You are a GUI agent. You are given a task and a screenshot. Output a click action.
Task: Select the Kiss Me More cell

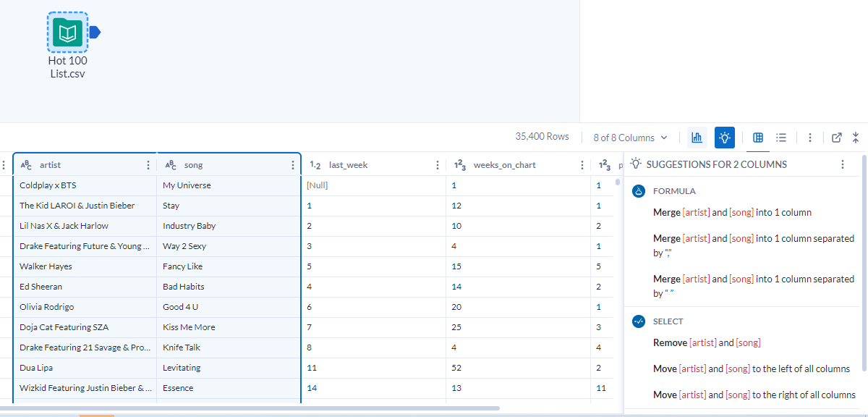coord(229,327)
